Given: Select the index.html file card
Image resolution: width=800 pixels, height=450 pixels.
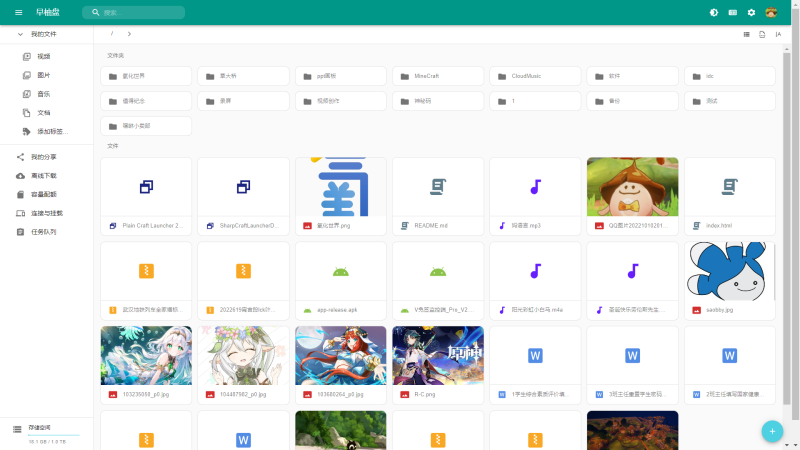Looking at the screenshot, I should [x=730, y=196].
